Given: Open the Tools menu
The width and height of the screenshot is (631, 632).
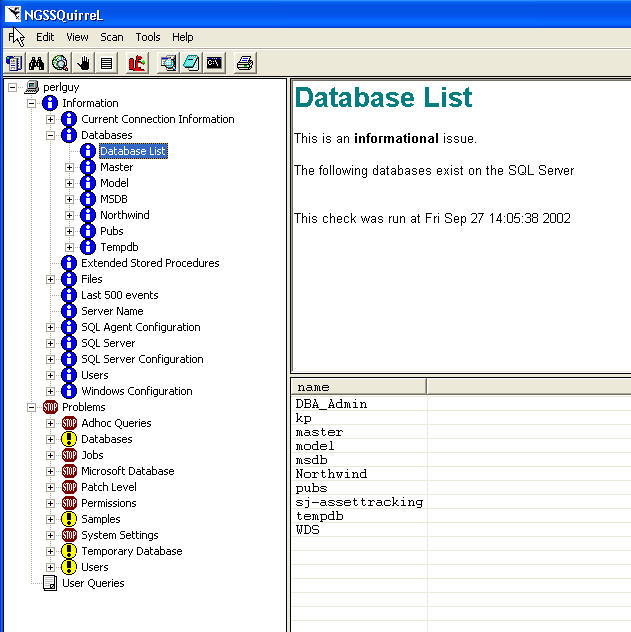Looking at the screenshot, I should click(147, 37).
